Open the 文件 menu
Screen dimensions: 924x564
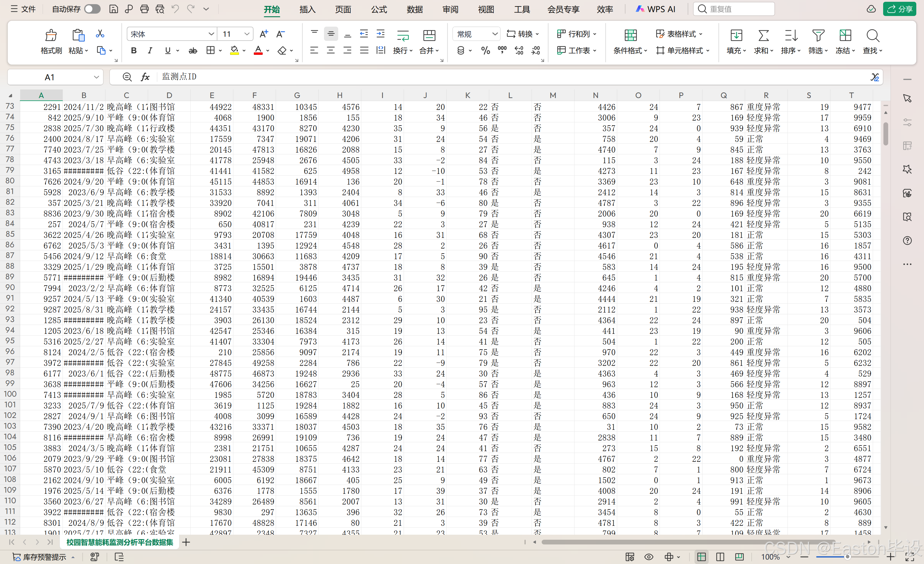pyautogui.click(x=23, y=9)
